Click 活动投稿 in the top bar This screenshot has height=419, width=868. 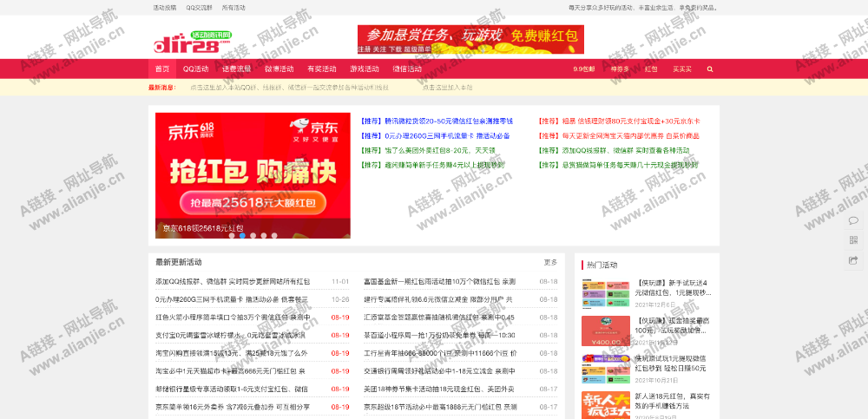164,7
